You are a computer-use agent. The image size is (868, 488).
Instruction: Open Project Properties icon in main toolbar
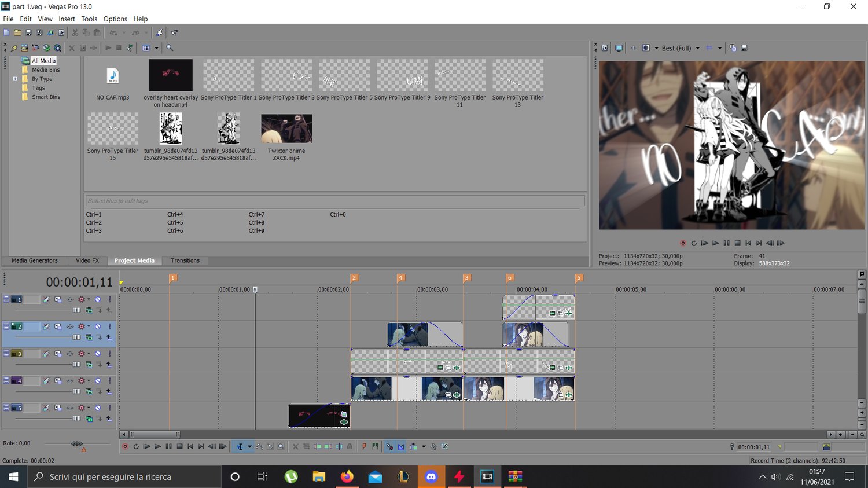coord(61,33)
